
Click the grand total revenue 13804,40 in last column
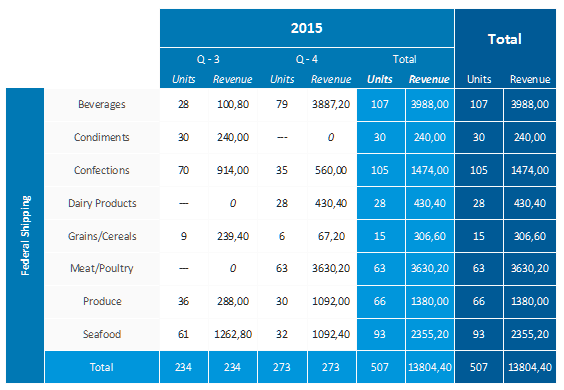coord(530,367)
